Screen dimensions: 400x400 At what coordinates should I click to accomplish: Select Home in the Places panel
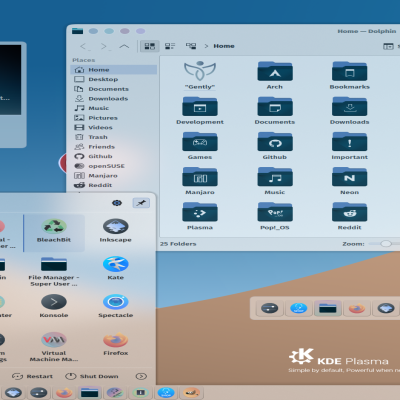click(x=114, y=70)
